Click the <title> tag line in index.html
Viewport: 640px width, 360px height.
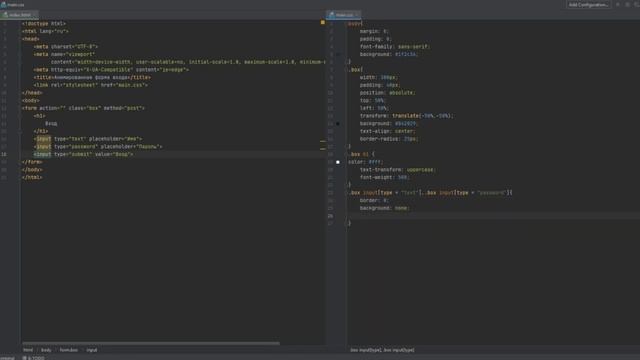pos(92,78)
